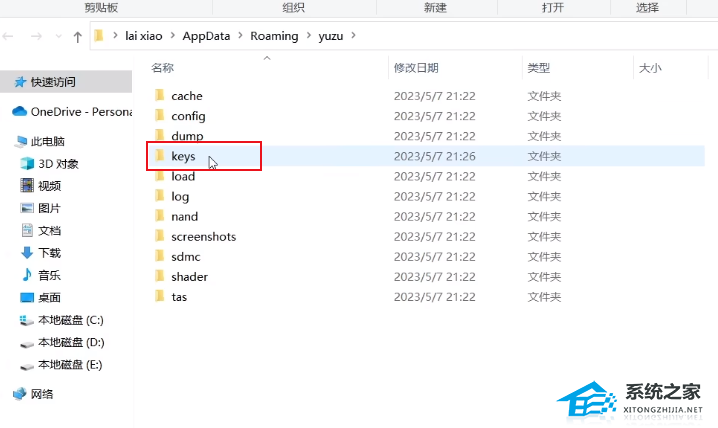718x428 pixels.
Task: Select the load folder icon
Action: pyautogui.click(x=159, y=176)
